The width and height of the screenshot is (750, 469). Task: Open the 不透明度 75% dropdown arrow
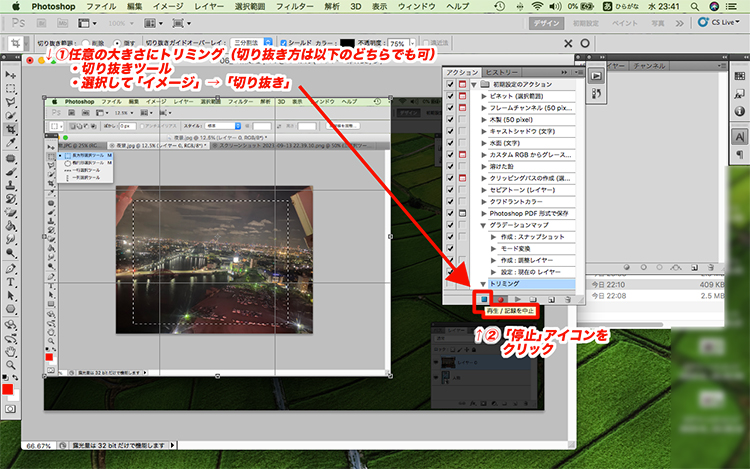click(413, 43)
